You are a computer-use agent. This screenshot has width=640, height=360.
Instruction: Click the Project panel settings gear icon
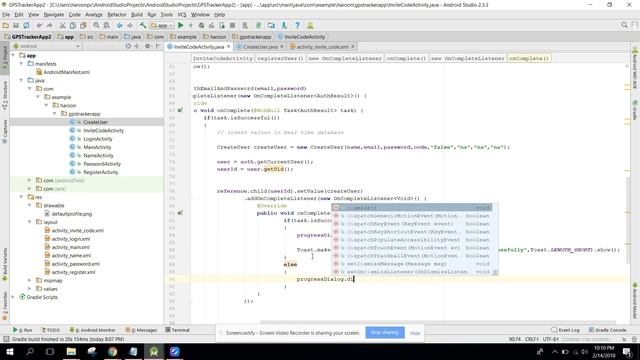click(148, 46)
